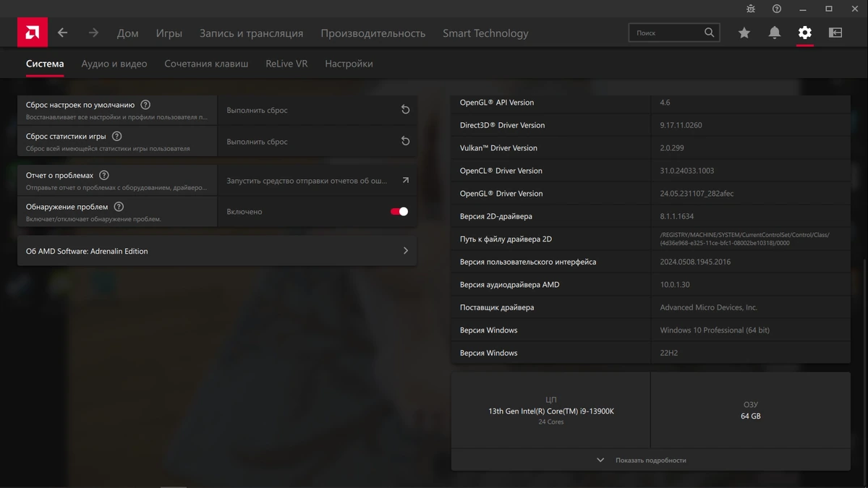Image resolution: width=868 pixels, height=488 pixels.
Task: Open the Дом tab
Action: click(x=128, y=33)
